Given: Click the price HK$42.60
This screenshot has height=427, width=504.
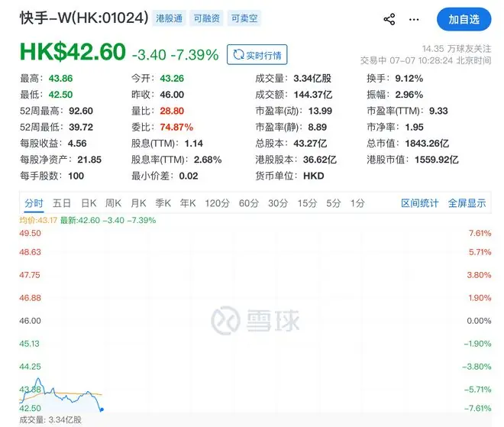Looking at the screenshot, I should click(73, 52).
